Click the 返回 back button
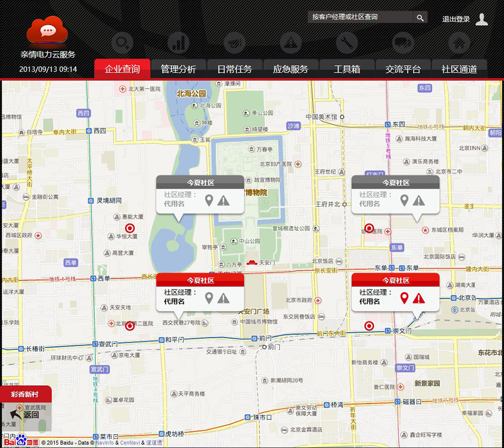This screenshot has width=504, height=448. (x=25, y=415)
